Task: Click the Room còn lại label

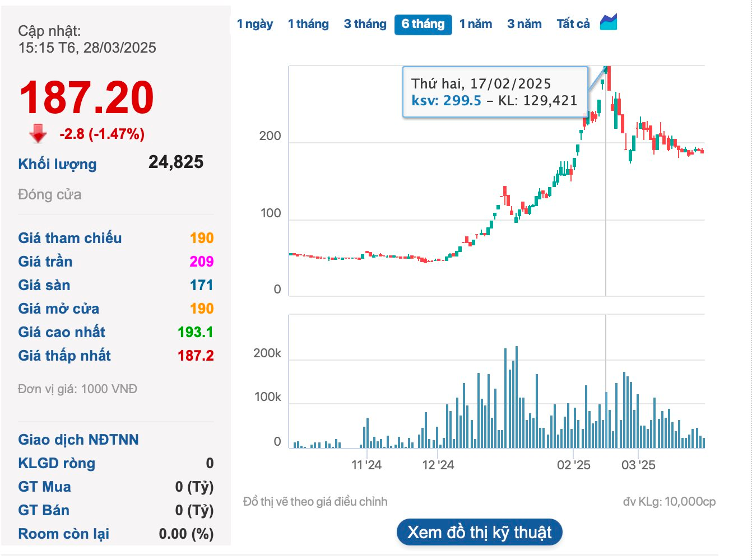Action: (63, 534)
